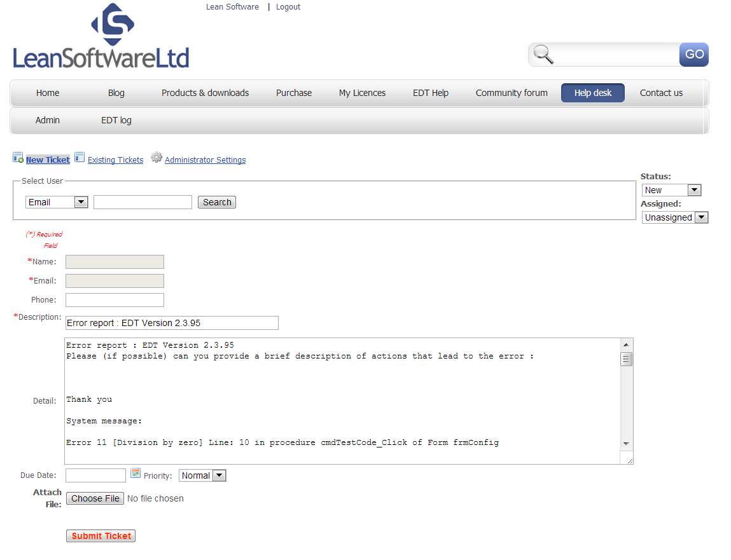Open the Admin menu item
The width and height of the screenshot is (731, 560).
tap(48, 120)
